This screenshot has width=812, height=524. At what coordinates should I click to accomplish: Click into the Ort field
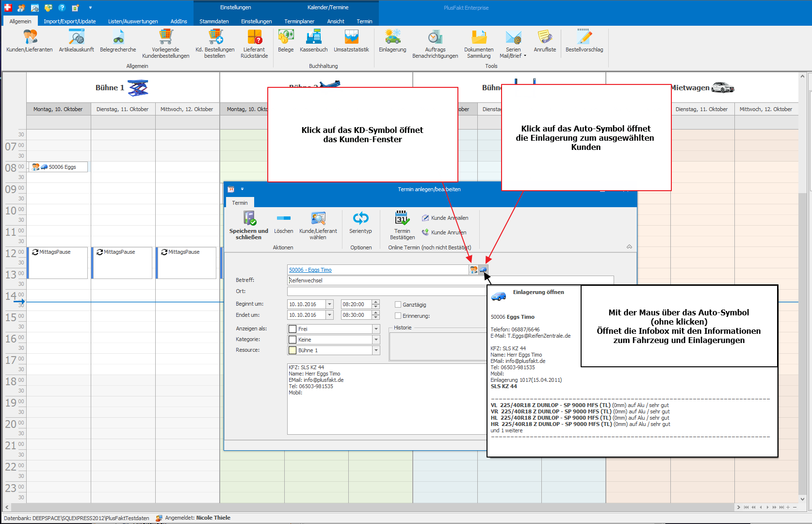click(x=387, y=291)
